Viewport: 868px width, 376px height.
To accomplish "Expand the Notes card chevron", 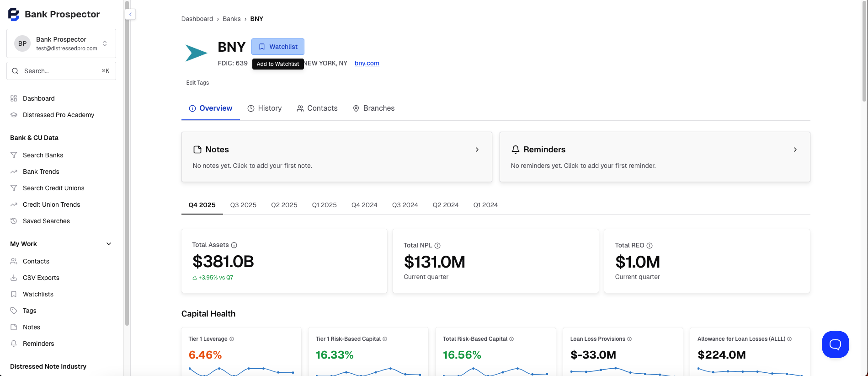I will pos(477,150).
